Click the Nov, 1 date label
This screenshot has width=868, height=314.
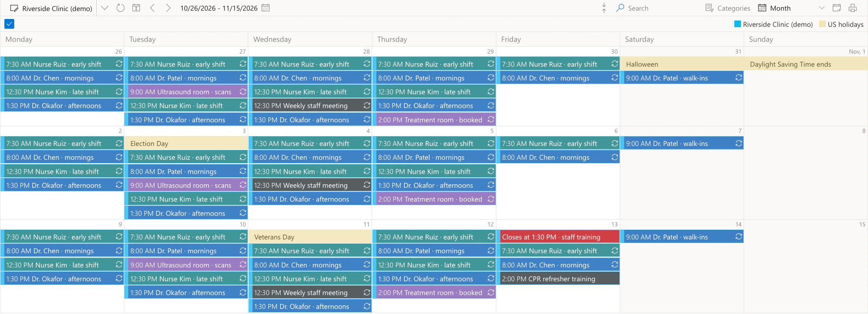pyautogui.click(x=857, y=52)
